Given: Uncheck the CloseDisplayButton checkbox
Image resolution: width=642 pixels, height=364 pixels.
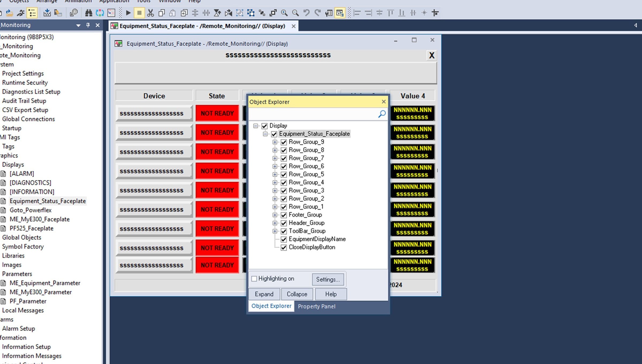Looking at the screenshot, I should click(x=284, y=247).
